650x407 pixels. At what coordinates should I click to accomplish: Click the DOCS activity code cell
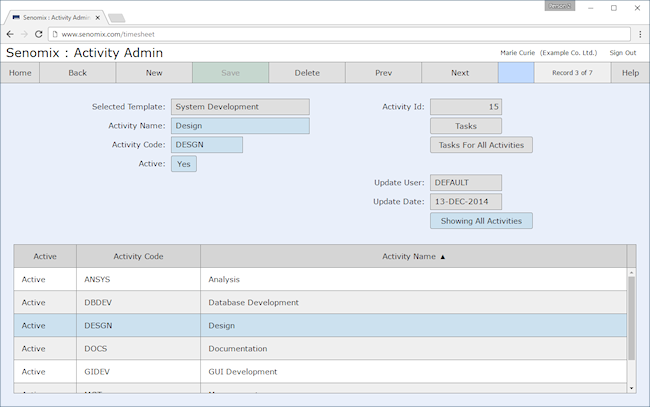tap(138, 349)
